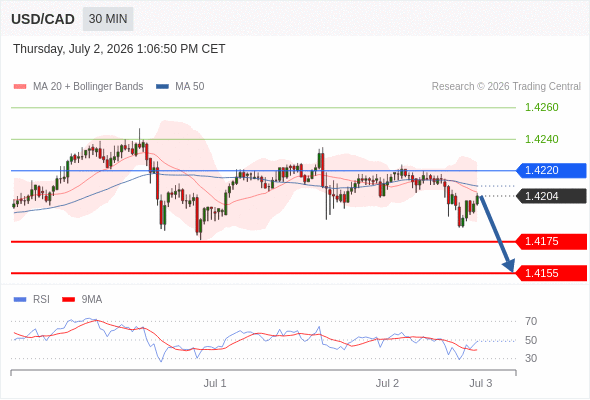
Task: Click the red 1.4175 support price tag
Action: [551, 242]
